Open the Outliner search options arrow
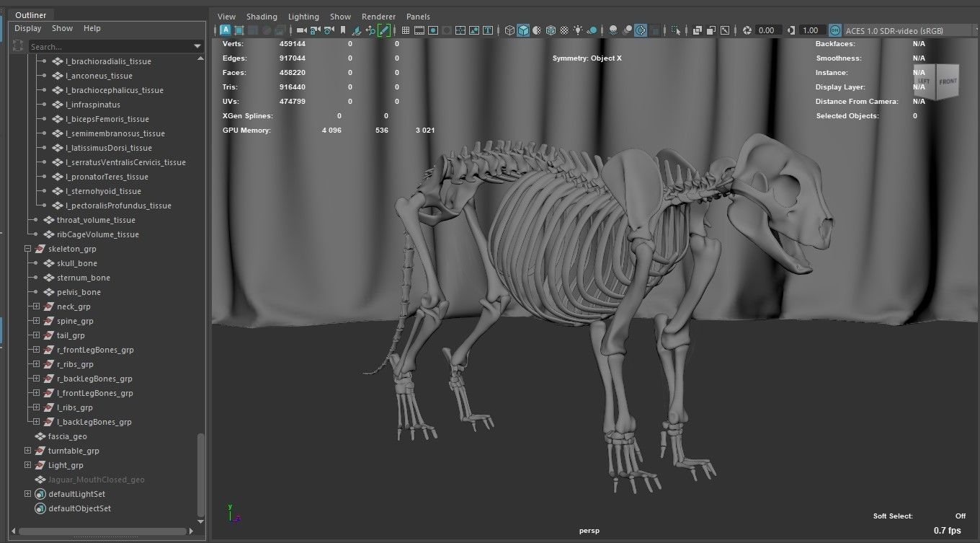980x543 pixels. [x=198, y=47]
